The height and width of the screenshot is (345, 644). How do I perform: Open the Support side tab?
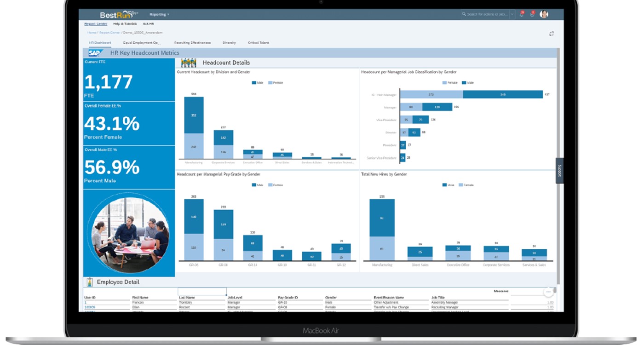559,171
